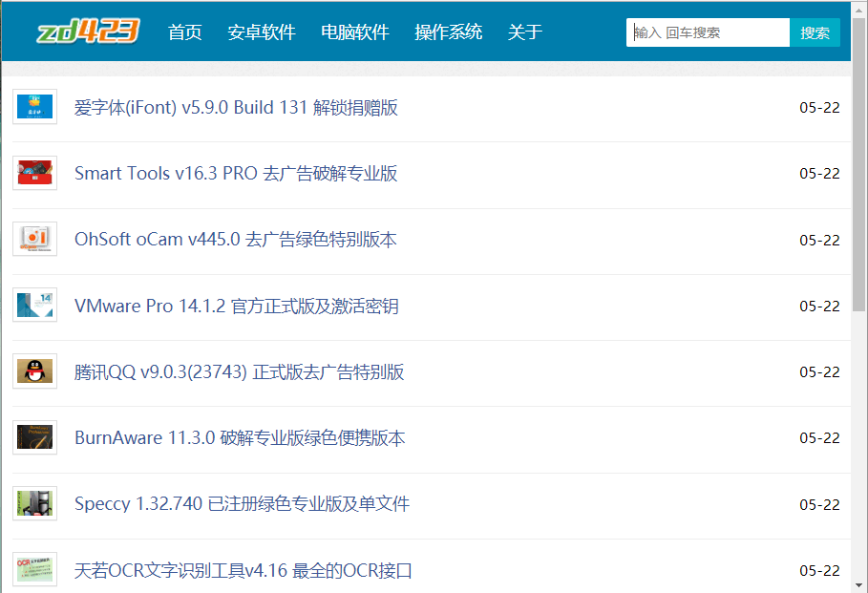Click the 05-22 date beside VMware Pro
Viewport: 868px width, 593px height.
click(819, 306)
